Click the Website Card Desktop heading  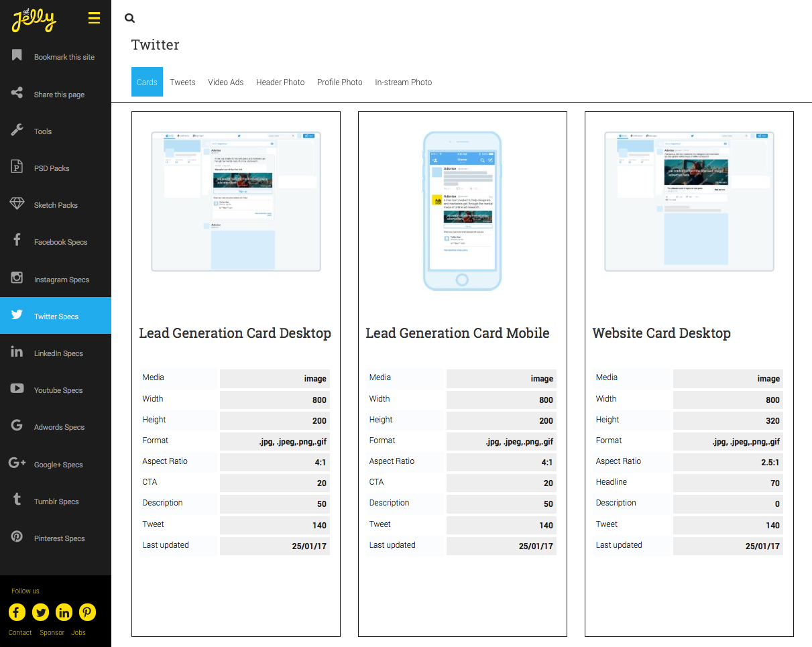[662, 333]
